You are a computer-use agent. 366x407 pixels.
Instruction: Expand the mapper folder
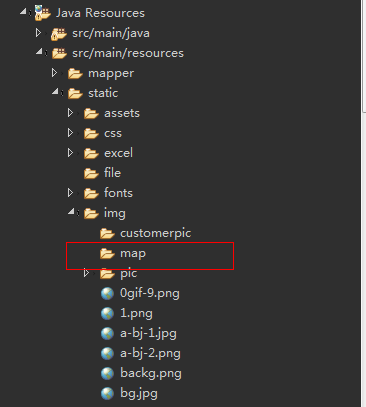coord(54,73)
